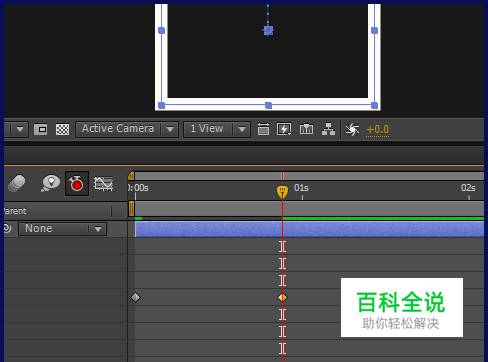This screenshot has height=362, width=488.
Task: Toggle the transparency grid checkerboard
Action: (62, 129)
